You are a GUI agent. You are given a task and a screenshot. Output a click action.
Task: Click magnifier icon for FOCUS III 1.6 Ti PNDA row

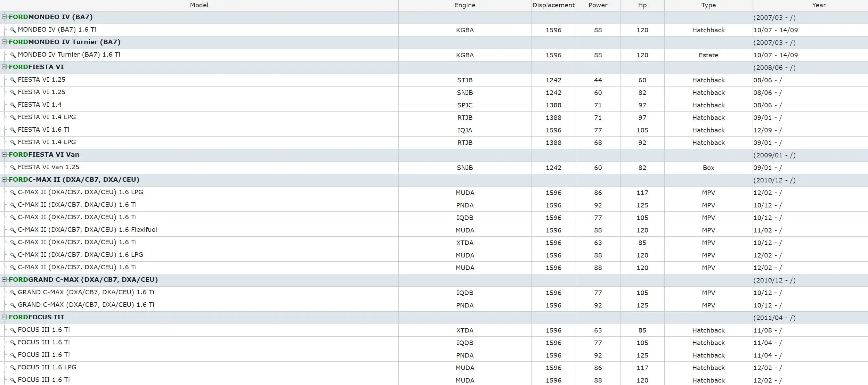click(13, 355)
